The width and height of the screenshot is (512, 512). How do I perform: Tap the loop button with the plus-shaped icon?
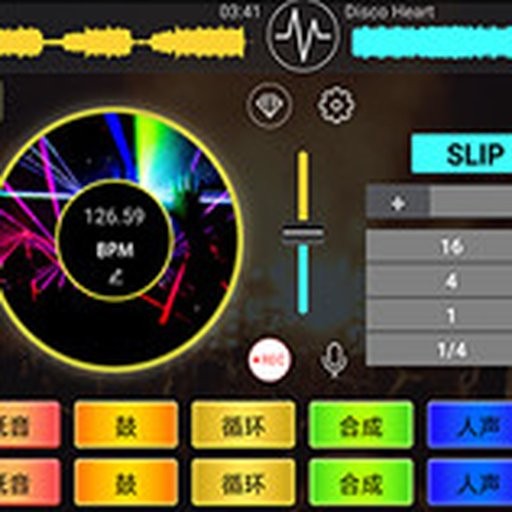pyautogui.click(x=398, y=203)
